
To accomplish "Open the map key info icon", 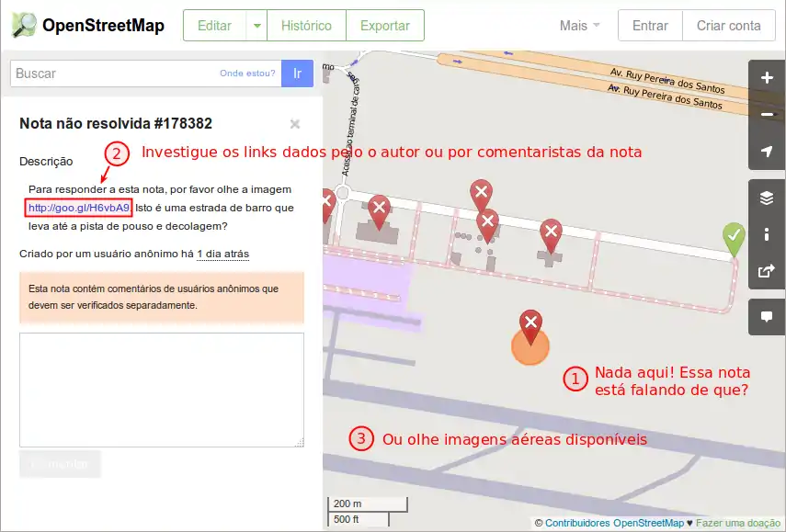I will [767, 234].
